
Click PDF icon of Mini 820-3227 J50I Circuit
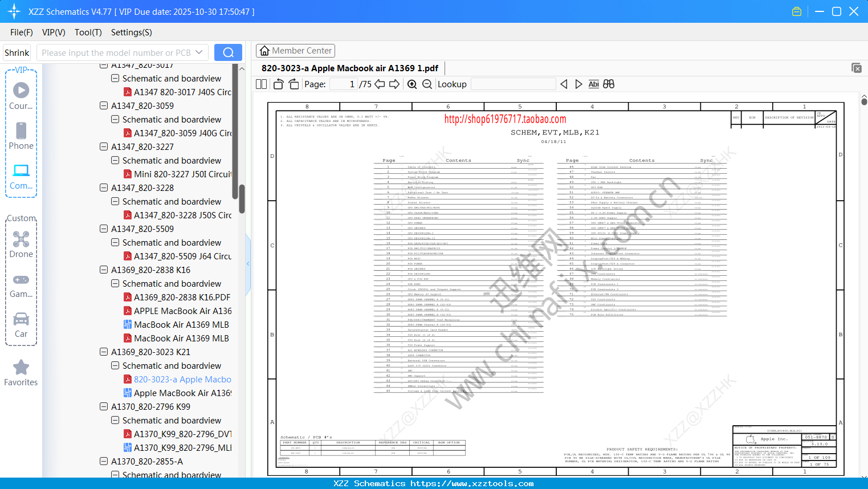click(128, 174)
